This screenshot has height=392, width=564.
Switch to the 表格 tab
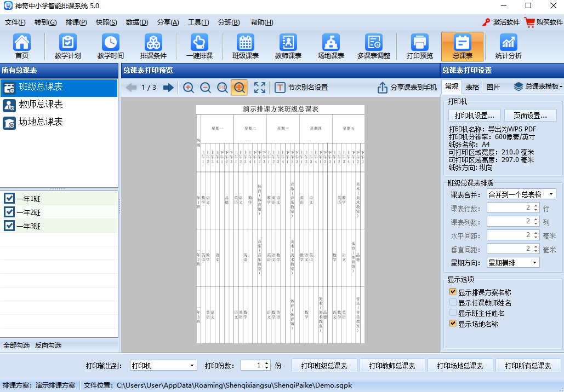click(472, 87)
